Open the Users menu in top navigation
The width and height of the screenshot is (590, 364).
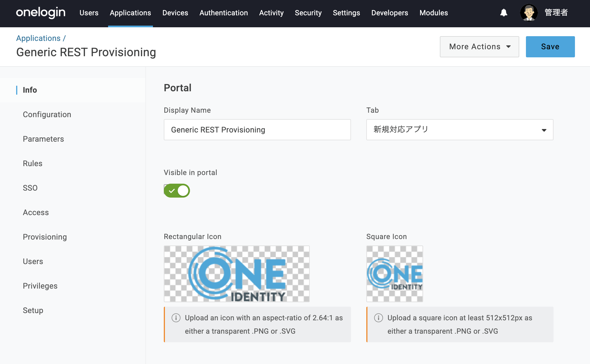click(x=89, y=13)
